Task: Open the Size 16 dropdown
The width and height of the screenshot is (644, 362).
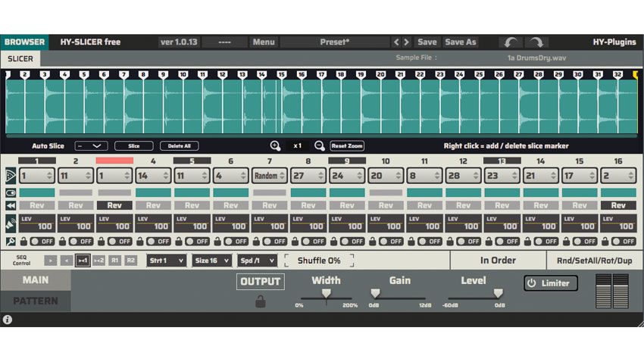Action: tap(211, 261)
